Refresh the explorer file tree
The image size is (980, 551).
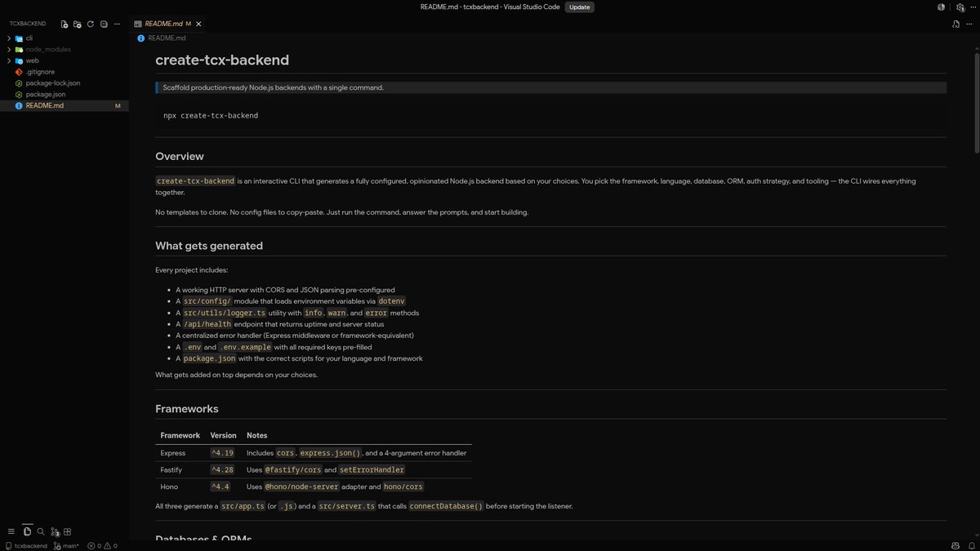click(x=90, y=24)
